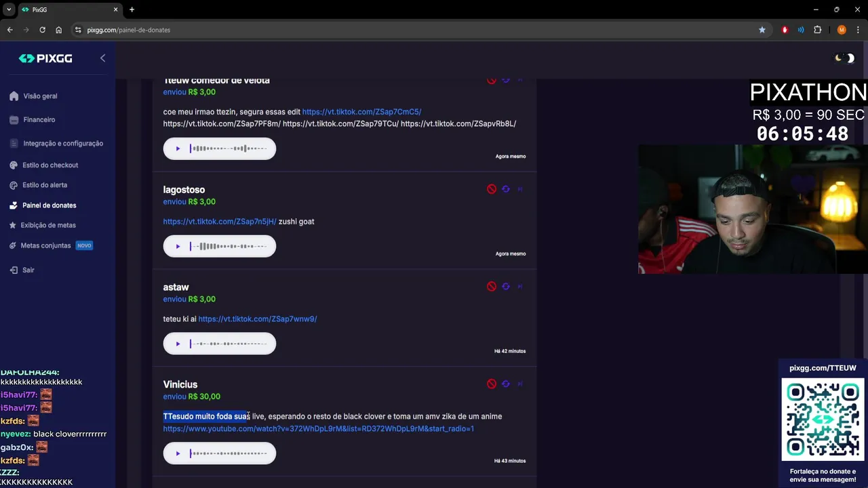This screenshot has height=488, width=868.
Task: Open Estilo do alerta in the sidebar
Action: (45, 184)
